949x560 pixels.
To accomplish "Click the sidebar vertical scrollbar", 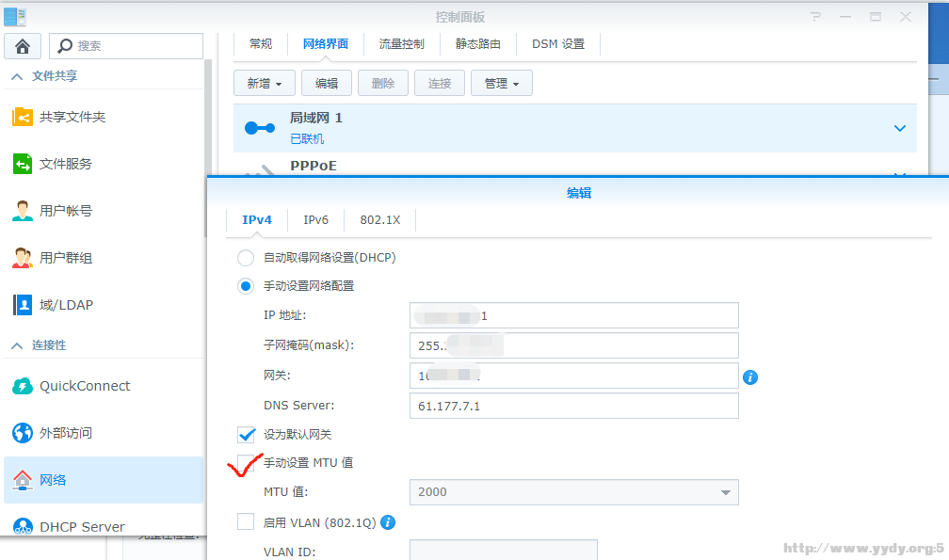I will [x=207, y=148].
